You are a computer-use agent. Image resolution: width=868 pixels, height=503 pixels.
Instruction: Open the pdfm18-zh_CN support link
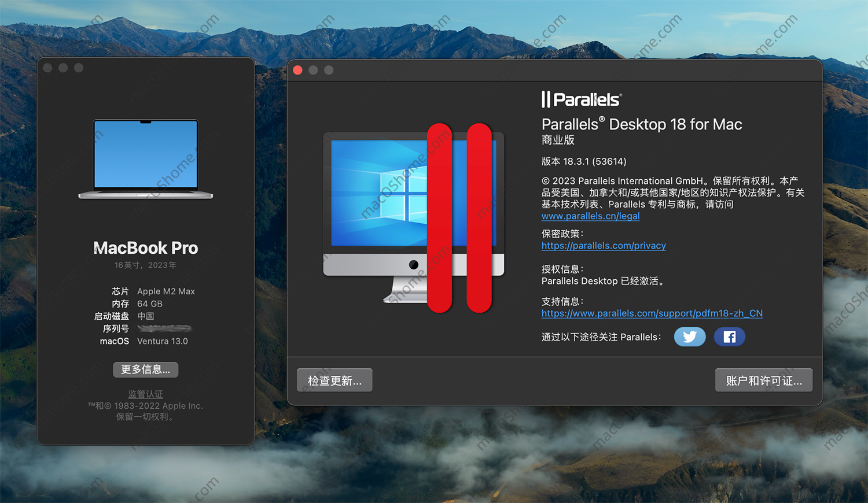click(x=652, y=313)
